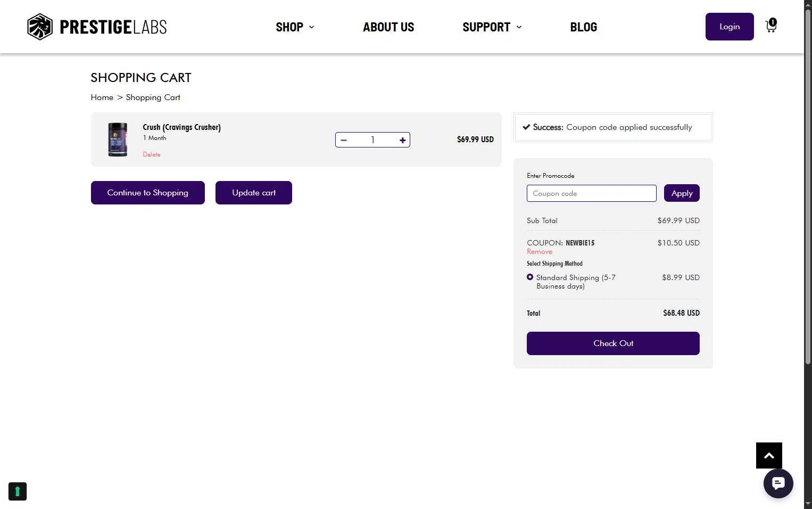Image resolution: width=812 pixels, height=509 pixels.
Task: Click the Update cart button
Action: pos(254,193)
